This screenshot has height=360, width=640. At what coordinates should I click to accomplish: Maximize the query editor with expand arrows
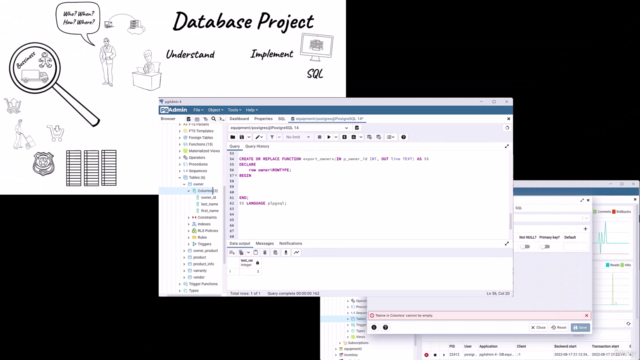tap(507, 146)
